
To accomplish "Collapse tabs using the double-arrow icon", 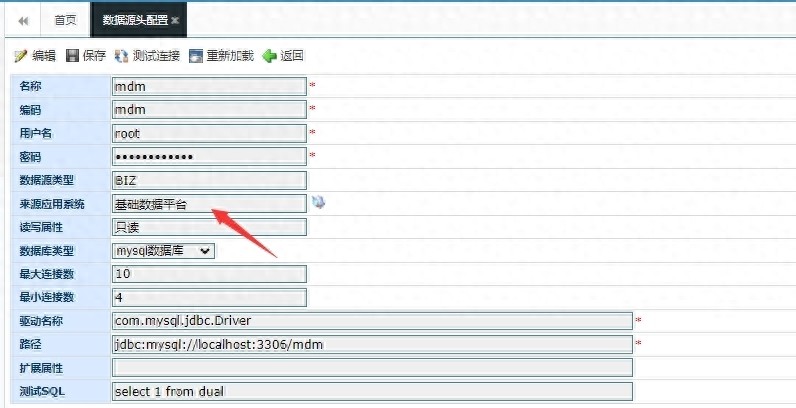I will coord(23,21).
